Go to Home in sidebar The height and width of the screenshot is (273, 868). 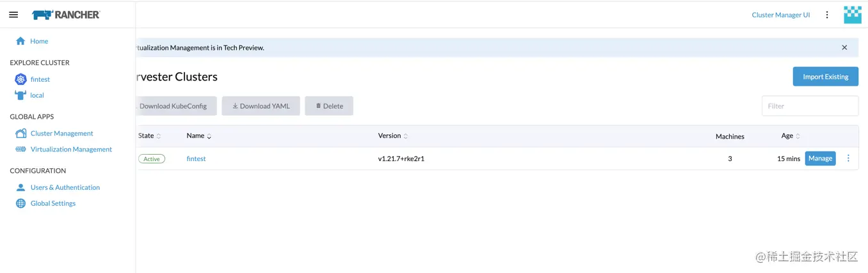[39, 41]
